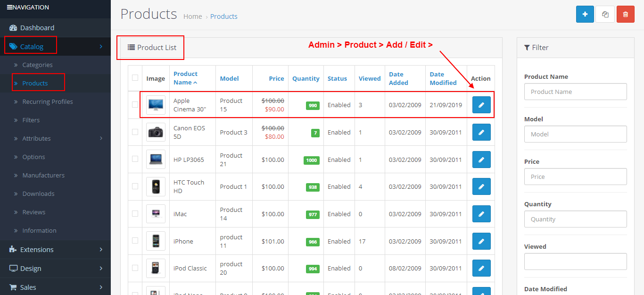This screenshot has height=295, width=644.
Task: Open Downloads menu item
Action: coord(38,194)
